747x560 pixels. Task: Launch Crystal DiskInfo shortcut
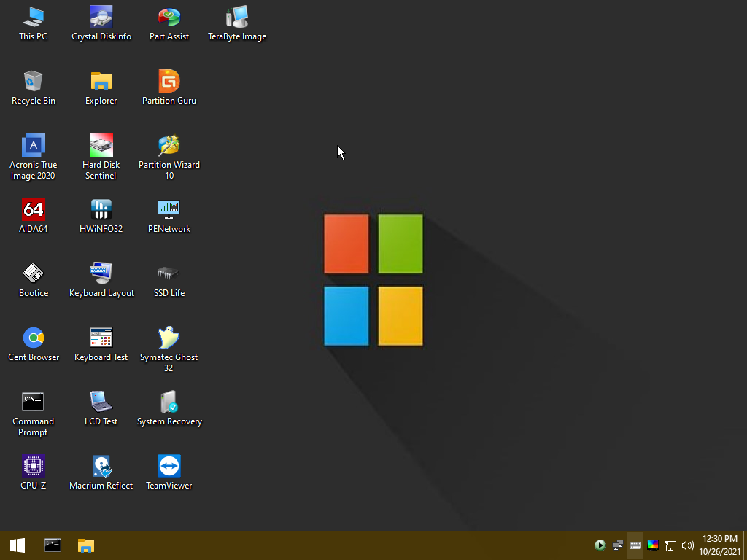tap(101, 23)
